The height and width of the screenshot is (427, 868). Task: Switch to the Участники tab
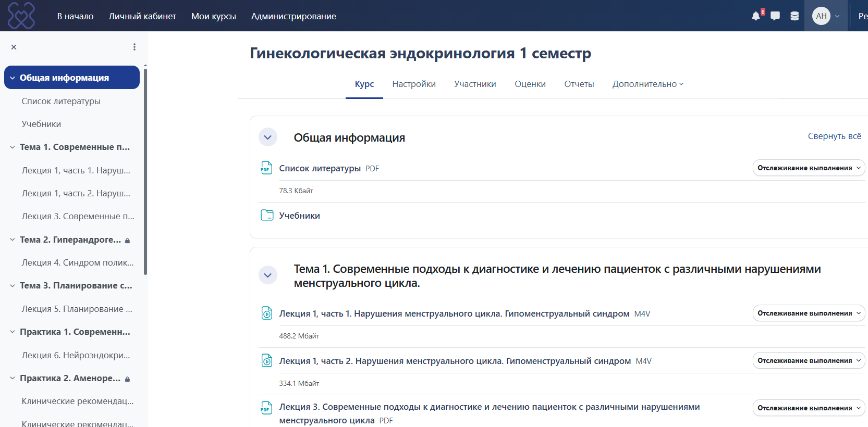475,84
